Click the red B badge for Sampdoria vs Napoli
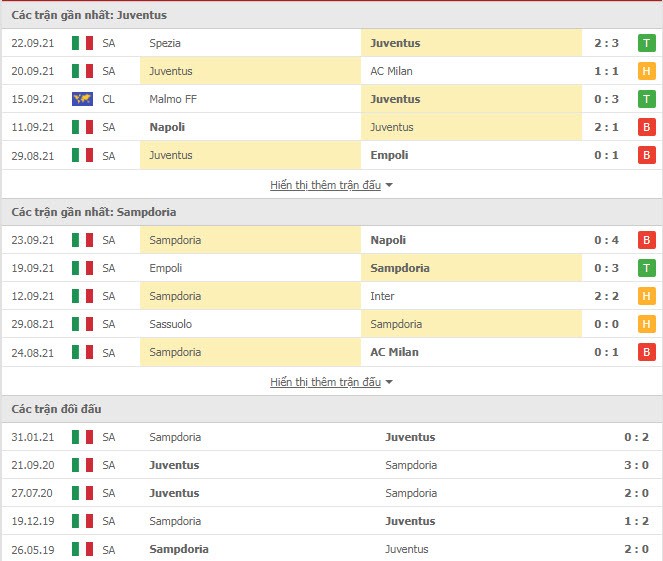 (x=646, y=240)
